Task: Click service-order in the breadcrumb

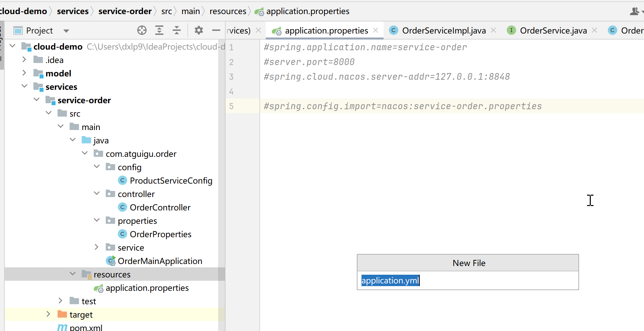Action: [125, 11]
